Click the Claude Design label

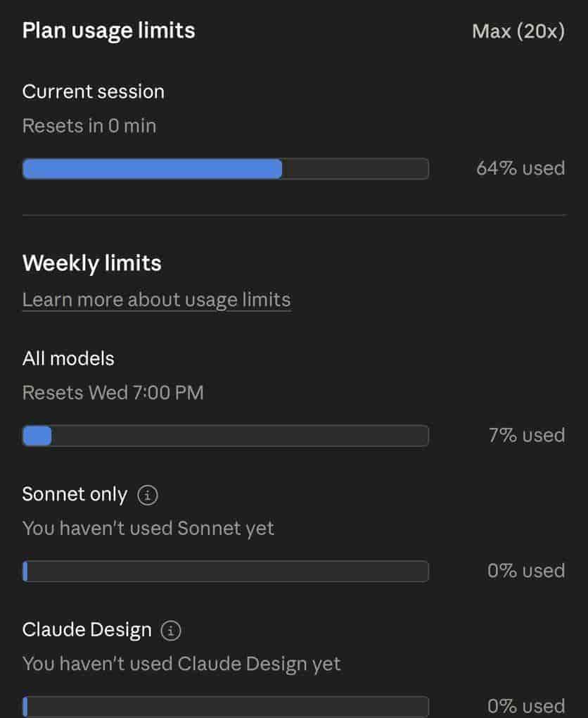[87, 629]
